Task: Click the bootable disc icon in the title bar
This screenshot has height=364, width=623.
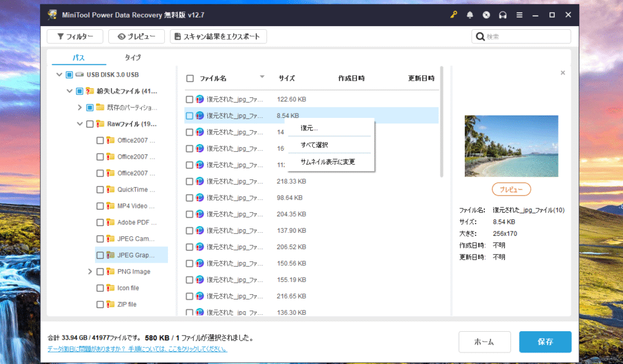Action: (x=486, y=15)
